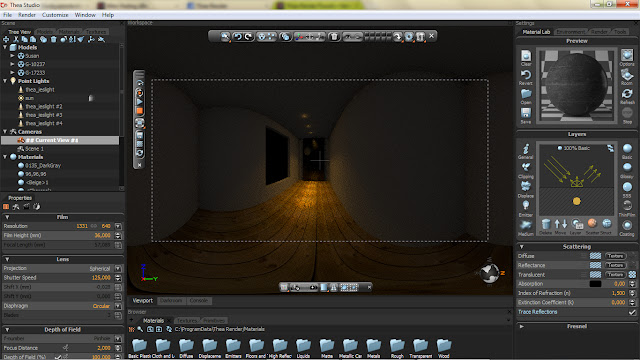Open the Render menu
The height and width of the screenshot is (360, 640).
click(27, 15)
